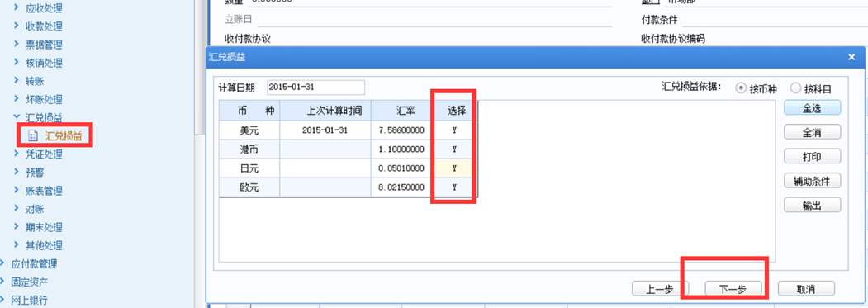Viewport: 868px width, 308px height.
Task: Click the 汇率 column header
Action: tap(402, 111)
